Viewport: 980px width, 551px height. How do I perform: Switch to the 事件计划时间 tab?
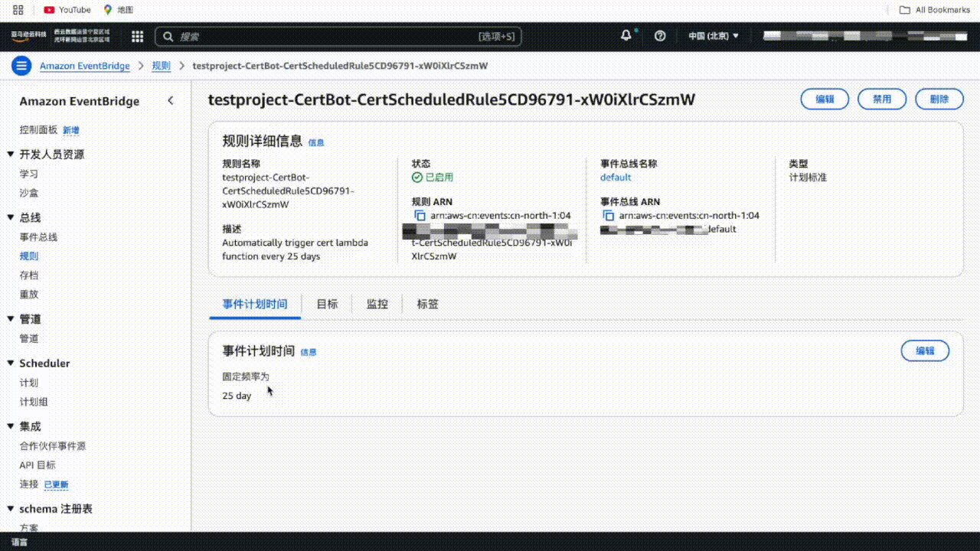click(255, 304)
